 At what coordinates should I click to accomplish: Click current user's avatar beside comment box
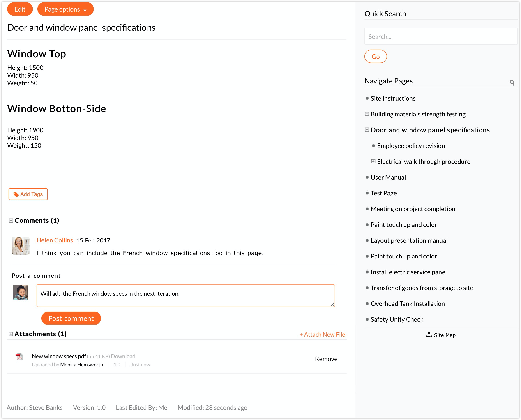(21, 293)
